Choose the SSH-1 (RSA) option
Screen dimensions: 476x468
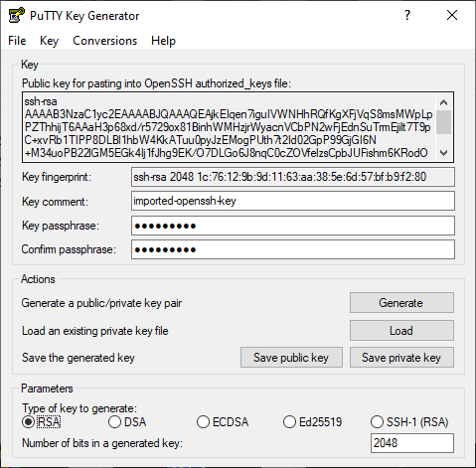point(377,422)
